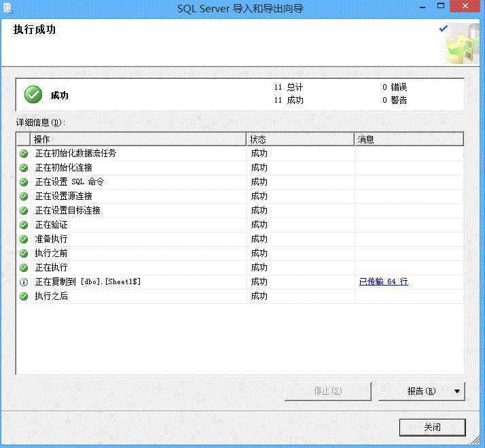The height and width of the screenshot is (448, 485).
Task: Click the status icon for 正在设置 SQL 命令
Action: click(x=24, y=182)
